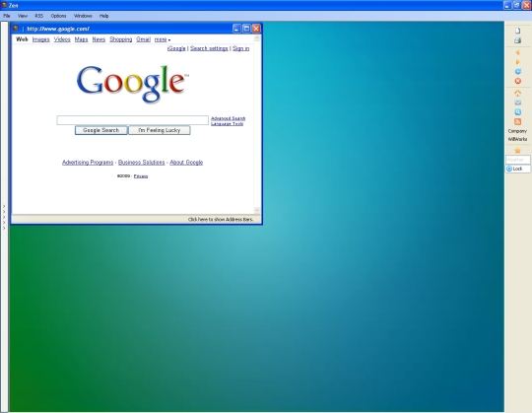Screen dimensions: 532x413
Task: Open the iGoogle link
Action: (176, 48)
